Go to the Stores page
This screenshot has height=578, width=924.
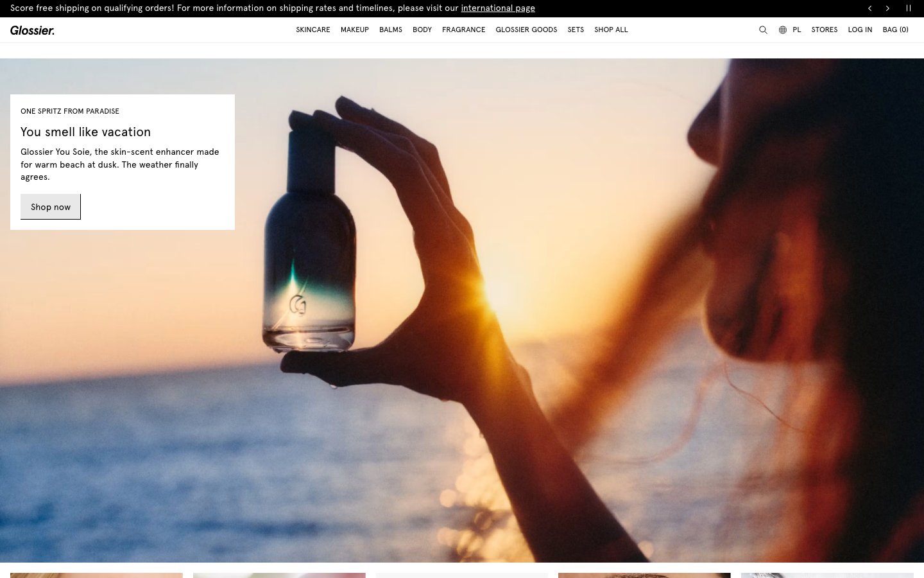pyautogui.click(x=825, y=30)
